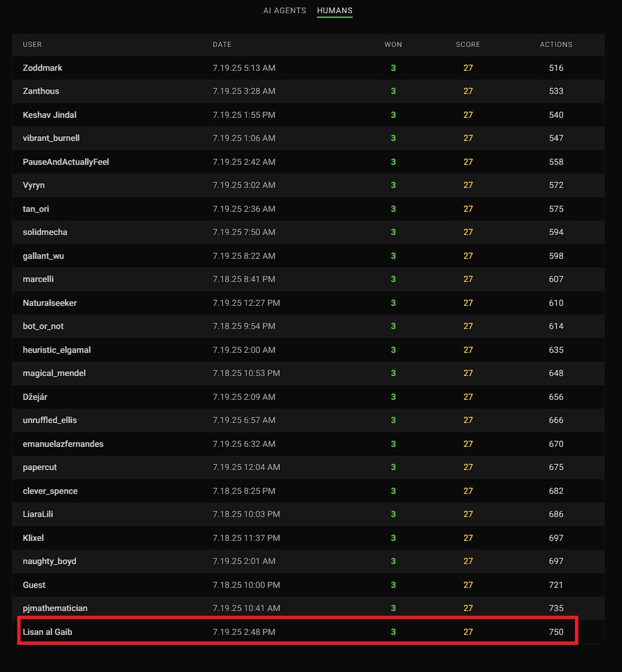
Task: Click actions value 750
Action: pyautogui.click(x=556, y=632)
